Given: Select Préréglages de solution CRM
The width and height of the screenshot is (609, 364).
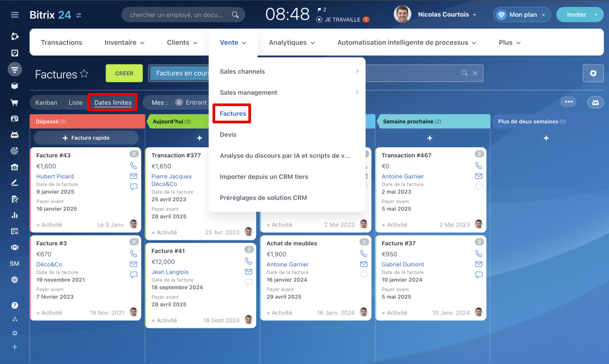Looking at the screenshot, I should tap(263, 198).
